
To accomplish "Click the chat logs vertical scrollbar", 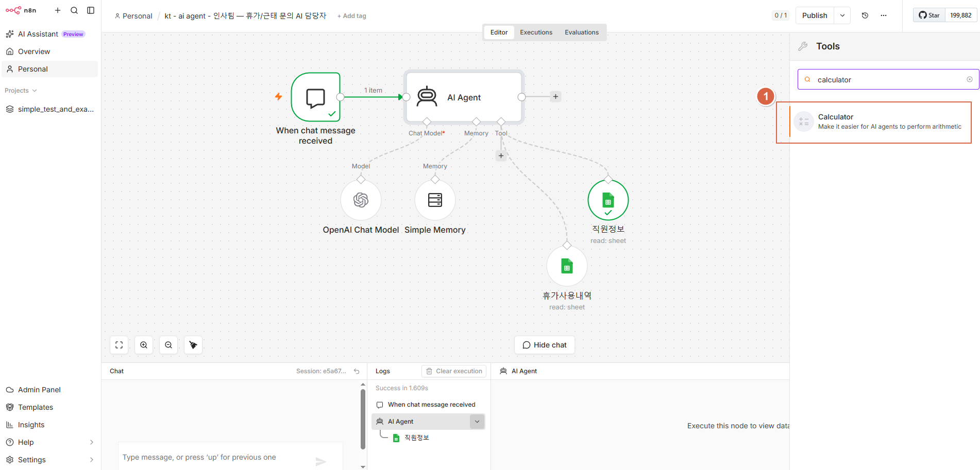I will (363, 420).
